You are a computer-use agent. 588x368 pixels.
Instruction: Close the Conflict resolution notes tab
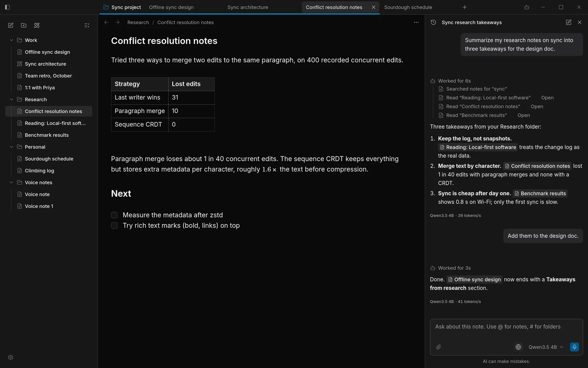374,7
